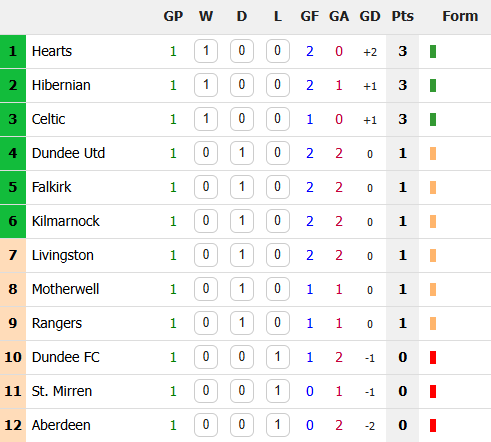
Task: Sort by GF column header
Action: [310, 16]
